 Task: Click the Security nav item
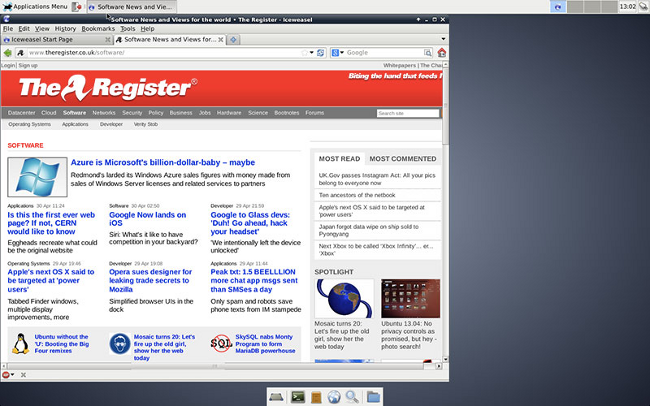point(132,113)
